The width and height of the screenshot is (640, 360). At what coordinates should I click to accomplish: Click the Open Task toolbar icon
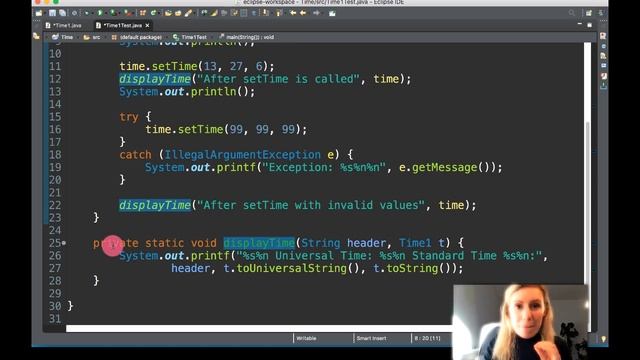click(178, 13)
